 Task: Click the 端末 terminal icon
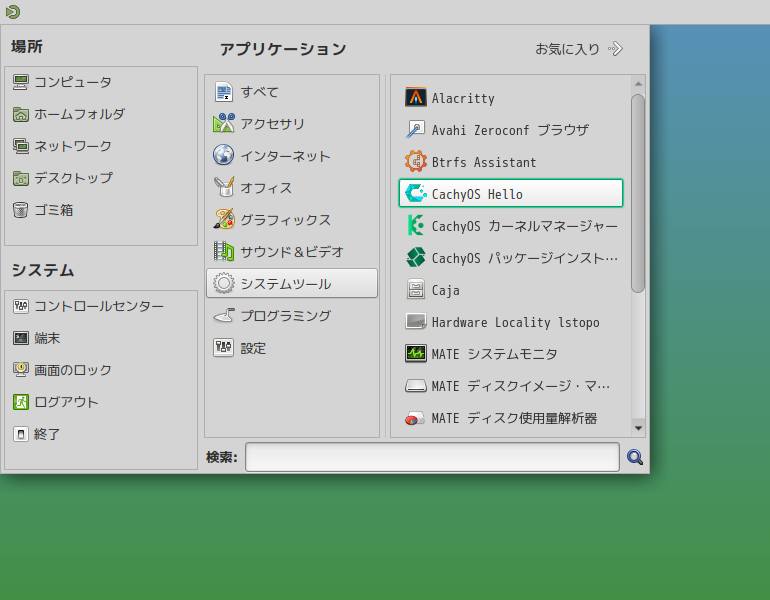pos(21,338)
